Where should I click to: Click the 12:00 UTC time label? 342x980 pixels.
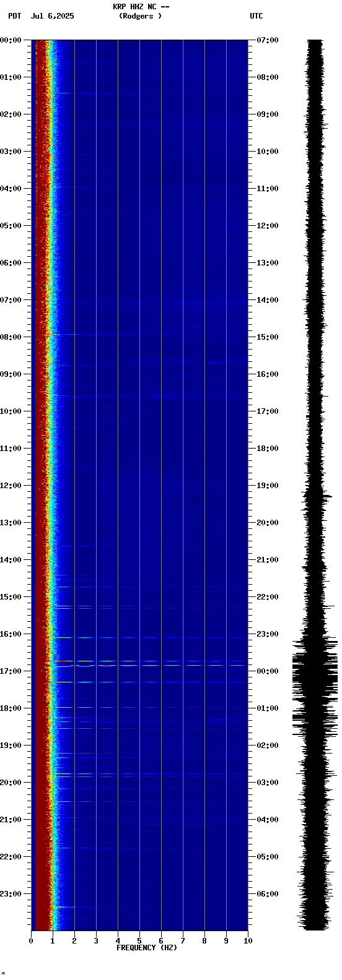(268, 226)
